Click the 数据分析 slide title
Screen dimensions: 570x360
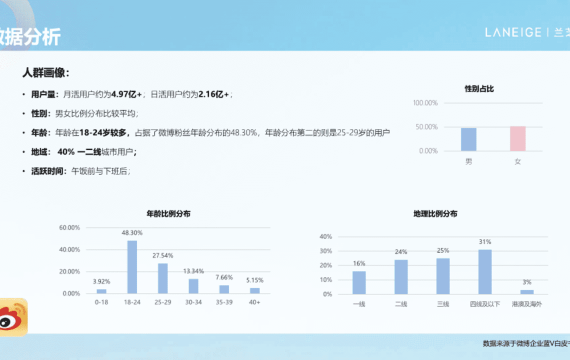coord(31,36)
